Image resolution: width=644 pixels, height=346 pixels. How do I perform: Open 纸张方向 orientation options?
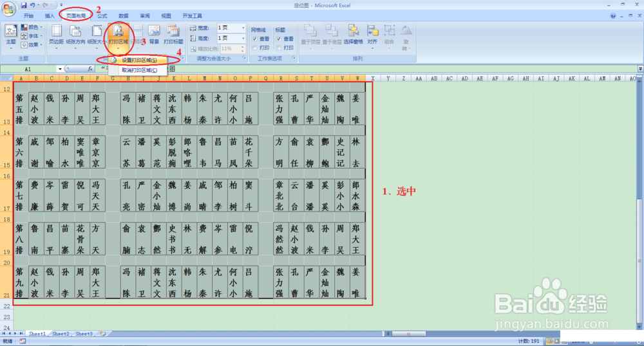point(75,36)
